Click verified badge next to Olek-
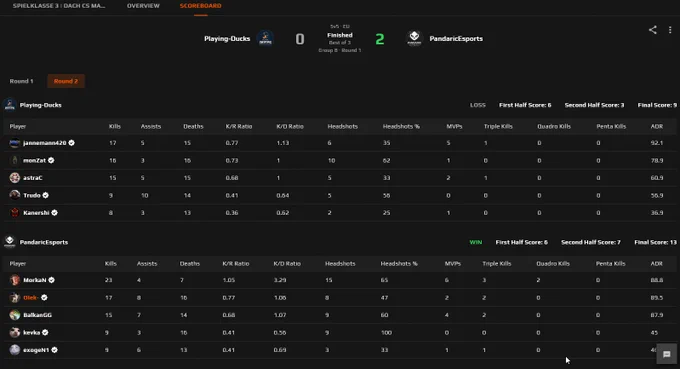680x369 pixels. click(44, 297)
